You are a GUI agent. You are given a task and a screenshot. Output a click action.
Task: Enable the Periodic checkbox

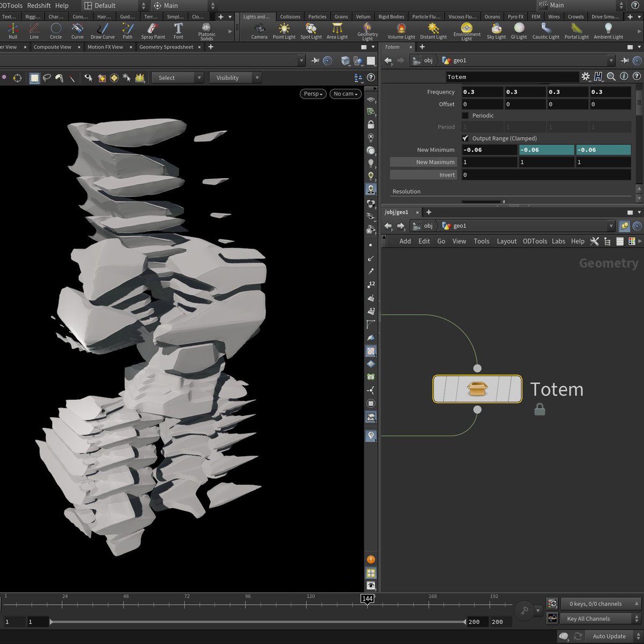point(465,115)
